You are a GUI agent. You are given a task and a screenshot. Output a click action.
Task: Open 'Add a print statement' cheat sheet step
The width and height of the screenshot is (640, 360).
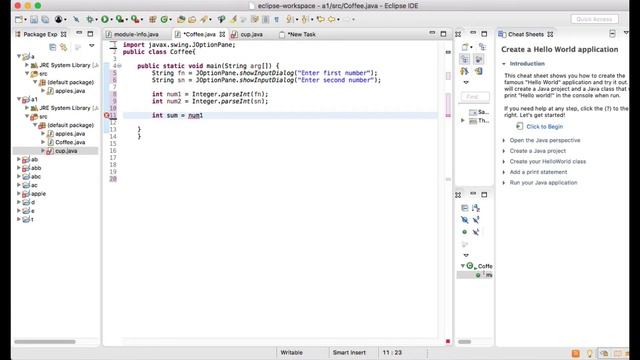[538, 172]
